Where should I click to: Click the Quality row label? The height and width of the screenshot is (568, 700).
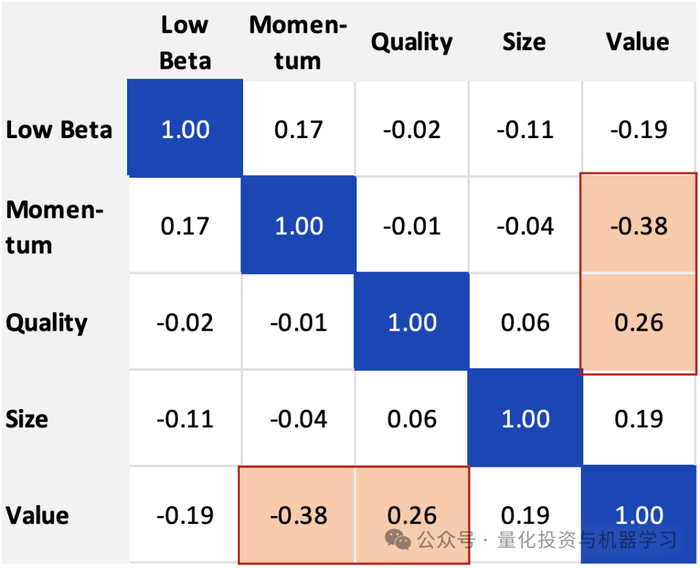[47, 323]
